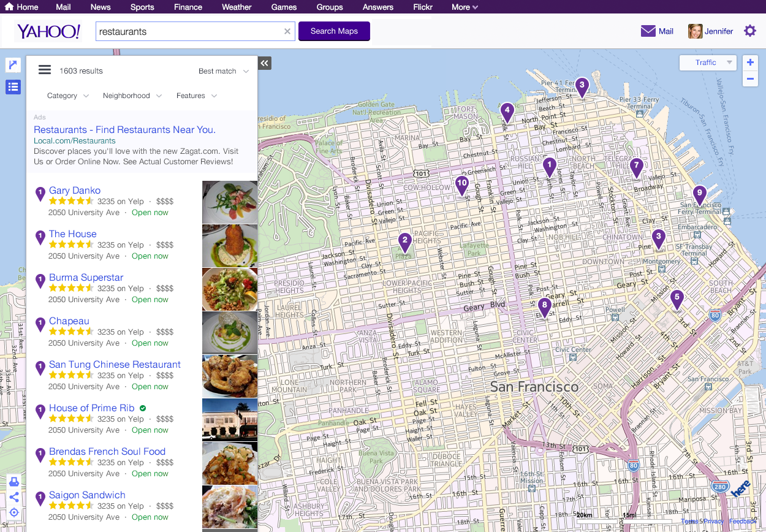Click Jennifer's profile avatar
Viewport: 766px width, 532px height.
(695, 31)
